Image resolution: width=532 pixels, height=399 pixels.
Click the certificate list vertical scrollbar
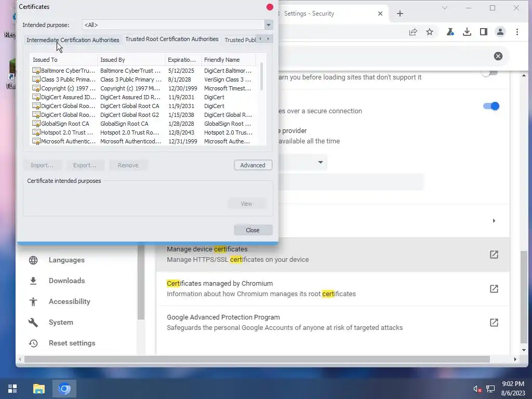pyautogui.click(x=261, y=77)
